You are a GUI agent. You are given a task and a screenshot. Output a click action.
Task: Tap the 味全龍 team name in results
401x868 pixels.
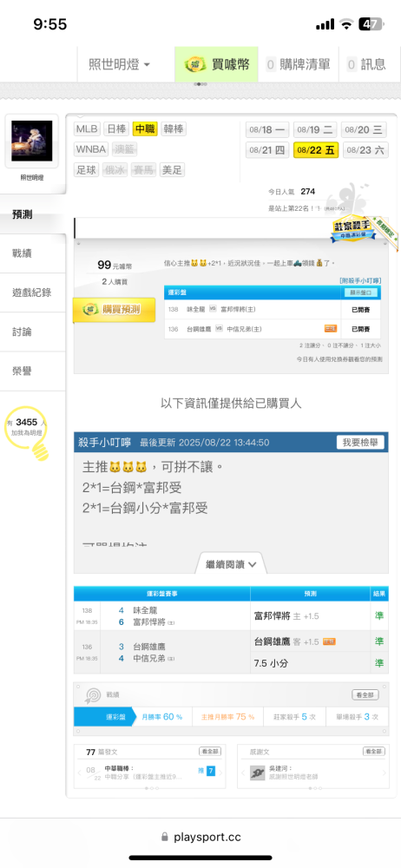(145, 610)
